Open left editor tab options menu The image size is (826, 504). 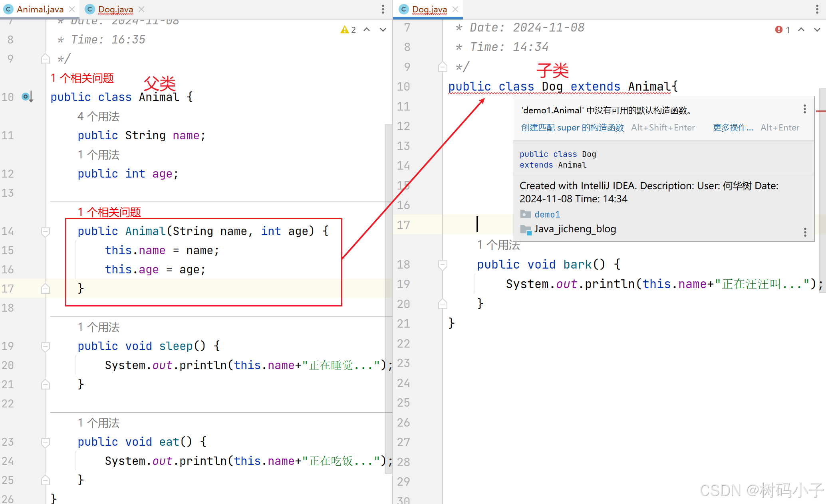(383, 9)
